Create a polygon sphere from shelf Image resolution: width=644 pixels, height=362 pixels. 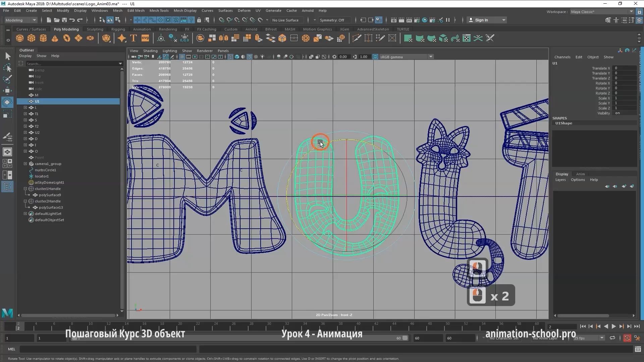coord(20,38)
